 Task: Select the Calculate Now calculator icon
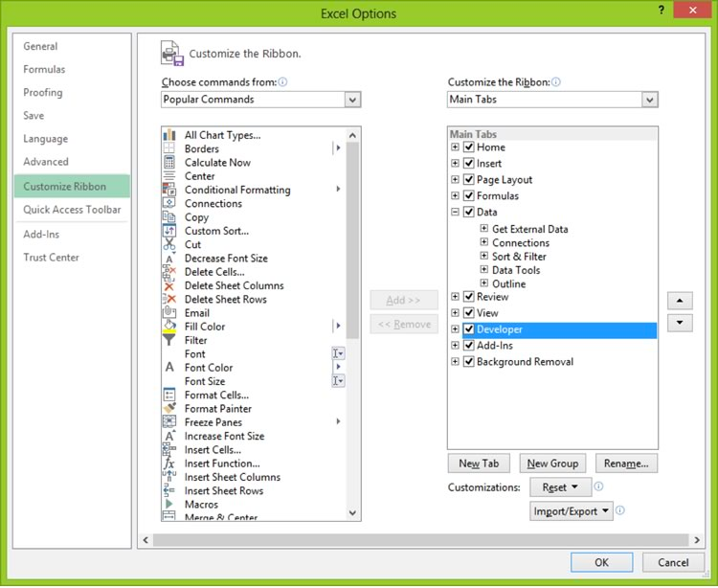(169, 163)
